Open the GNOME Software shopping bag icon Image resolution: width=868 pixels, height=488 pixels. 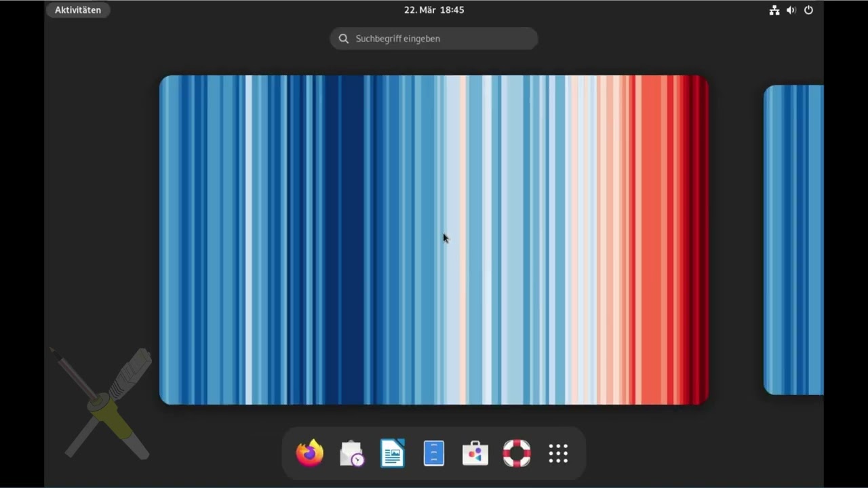(475, 453)
